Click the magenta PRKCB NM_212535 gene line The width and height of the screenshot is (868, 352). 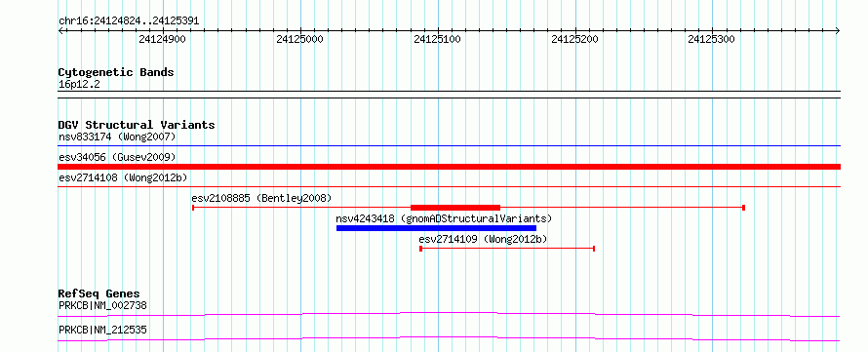click(x=449, y=338)
